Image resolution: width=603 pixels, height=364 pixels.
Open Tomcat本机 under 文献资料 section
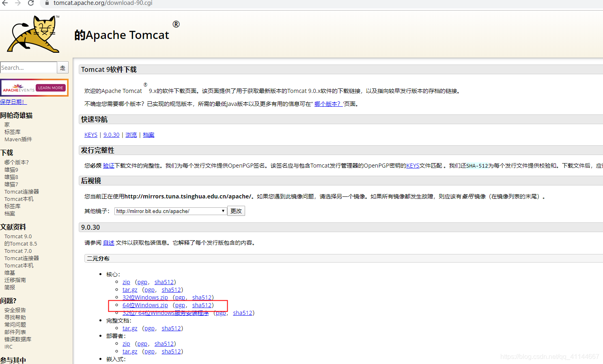[19, 265]
